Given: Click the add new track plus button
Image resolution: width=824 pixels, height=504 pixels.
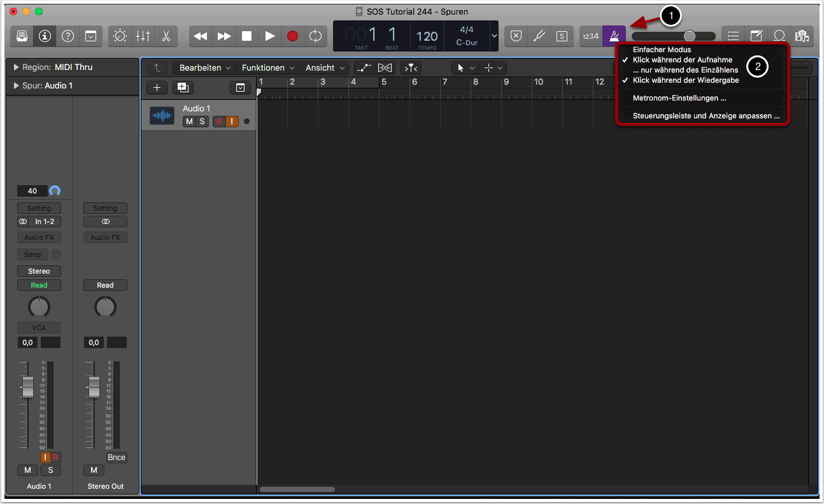Looking at the screenshot, I should (x=157, y=88).
